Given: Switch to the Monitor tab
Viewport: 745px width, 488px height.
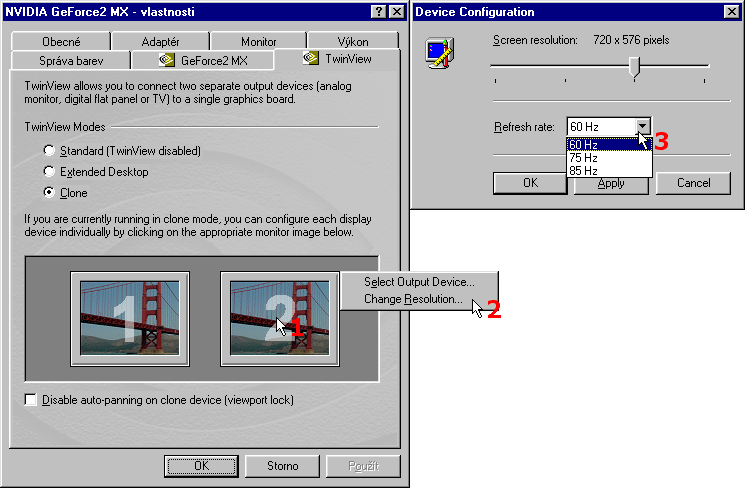Looking at the screenshot, I should (x=258, y=41).
